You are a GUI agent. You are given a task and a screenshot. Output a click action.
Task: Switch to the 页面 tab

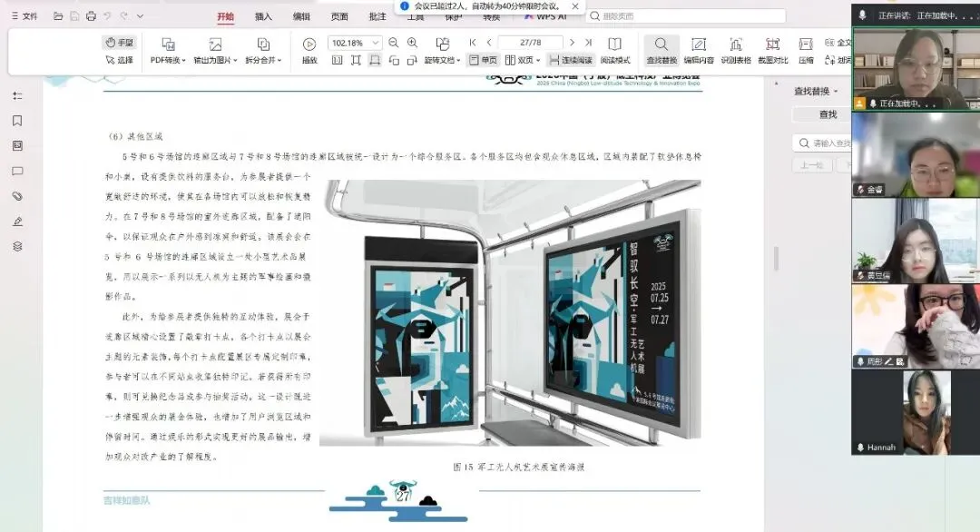(x=339, y=17)
